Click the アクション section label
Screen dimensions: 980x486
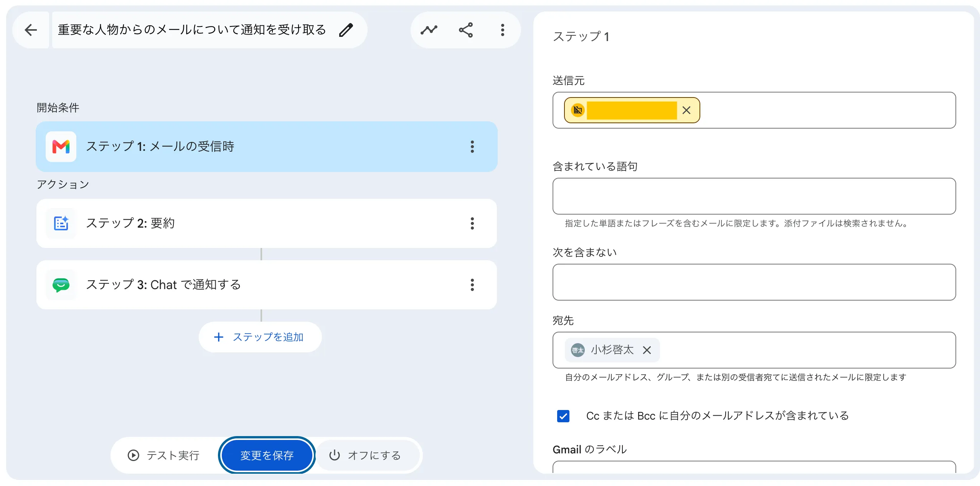pos(63,185)
